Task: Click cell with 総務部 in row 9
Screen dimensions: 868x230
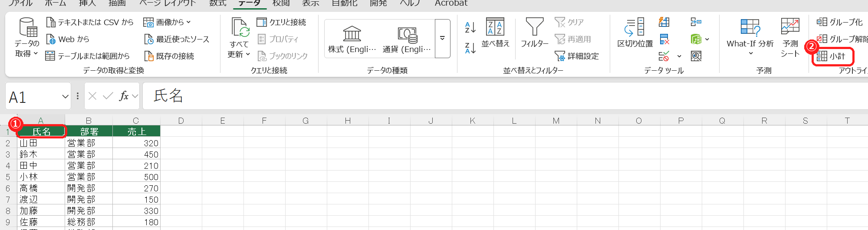Action: [89, 222]
